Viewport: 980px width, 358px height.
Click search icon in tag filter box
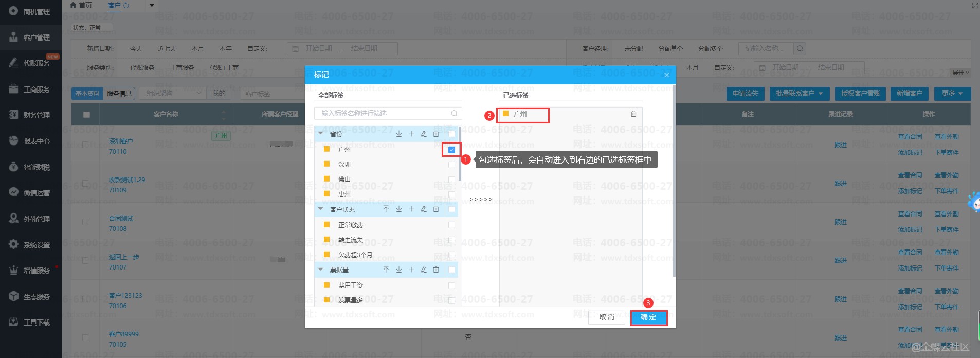coord(454,113)
